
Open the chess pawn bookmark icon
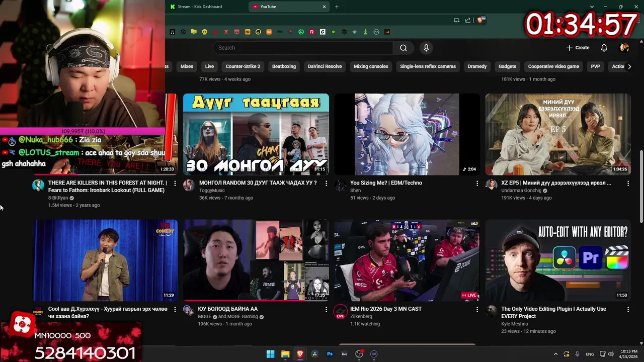pyautogui.click(x=366, y=32)
